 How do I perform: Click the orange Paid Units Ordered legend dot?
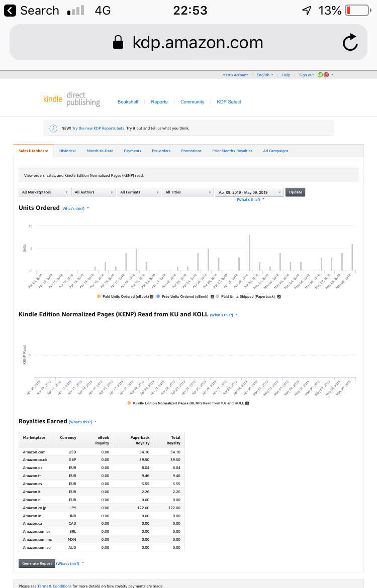99,297
